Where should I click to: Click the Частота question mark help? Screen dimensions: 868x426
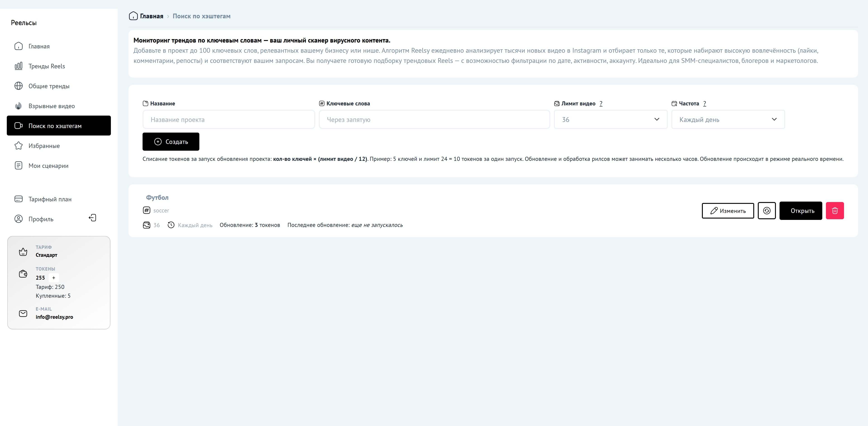pyautogui.click(x=704, y=103)
